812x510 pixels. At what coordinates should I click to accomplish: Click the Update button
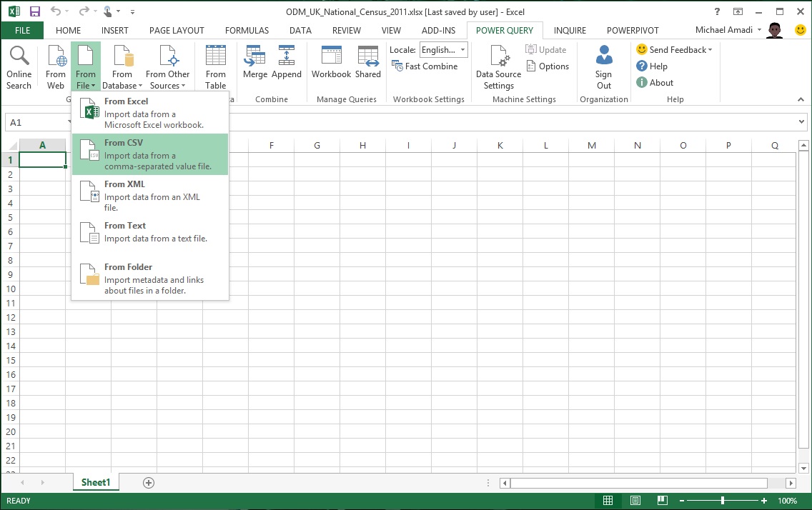pyautogui.click(x=546, y=50)
